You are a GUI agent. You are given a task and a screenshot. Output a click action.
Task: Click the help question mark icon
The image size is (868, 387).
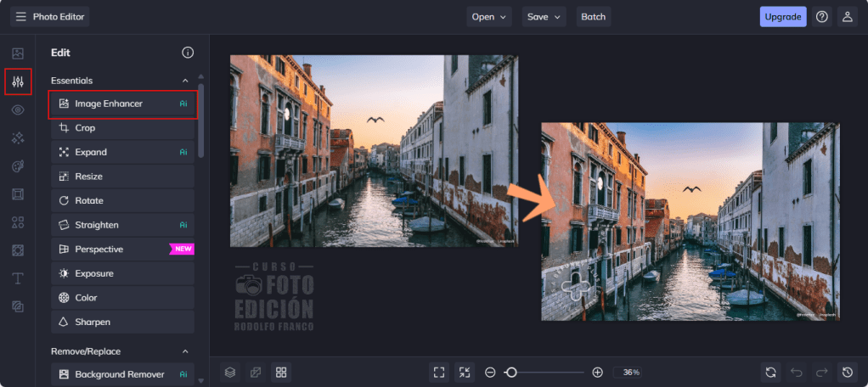(821, 16)
